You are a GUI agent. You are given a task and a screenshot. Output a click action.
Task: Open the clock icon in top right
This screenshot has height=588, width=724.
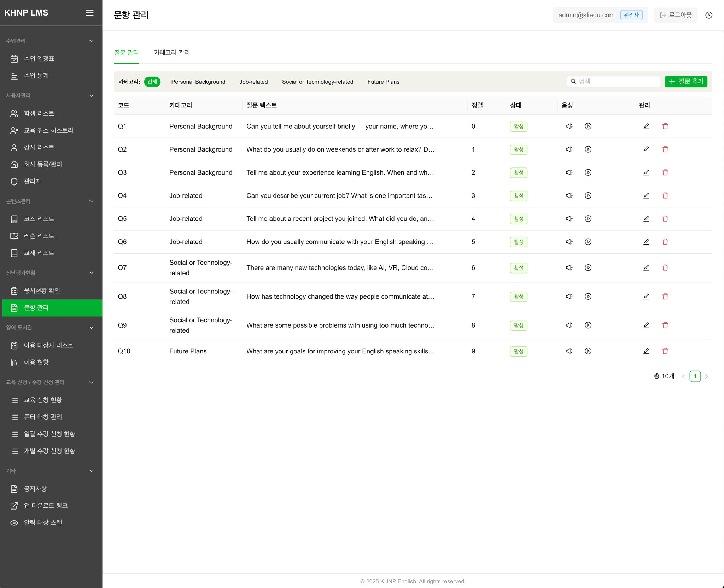pos(708,15)
